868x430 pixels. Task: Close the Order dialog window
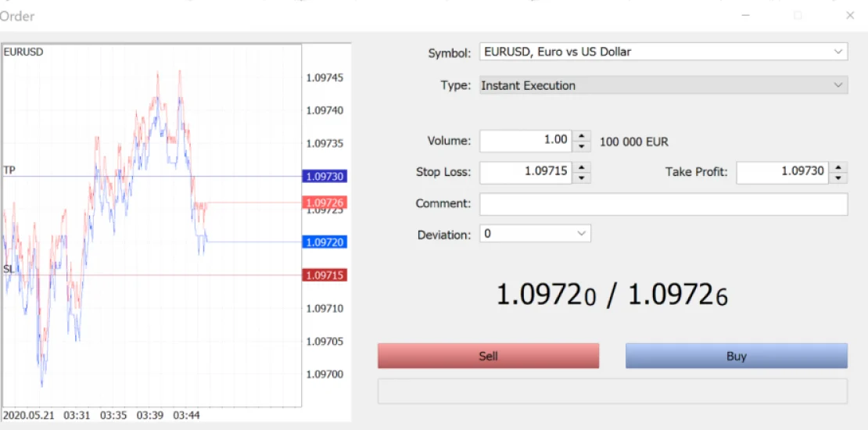tap(850, 15)
